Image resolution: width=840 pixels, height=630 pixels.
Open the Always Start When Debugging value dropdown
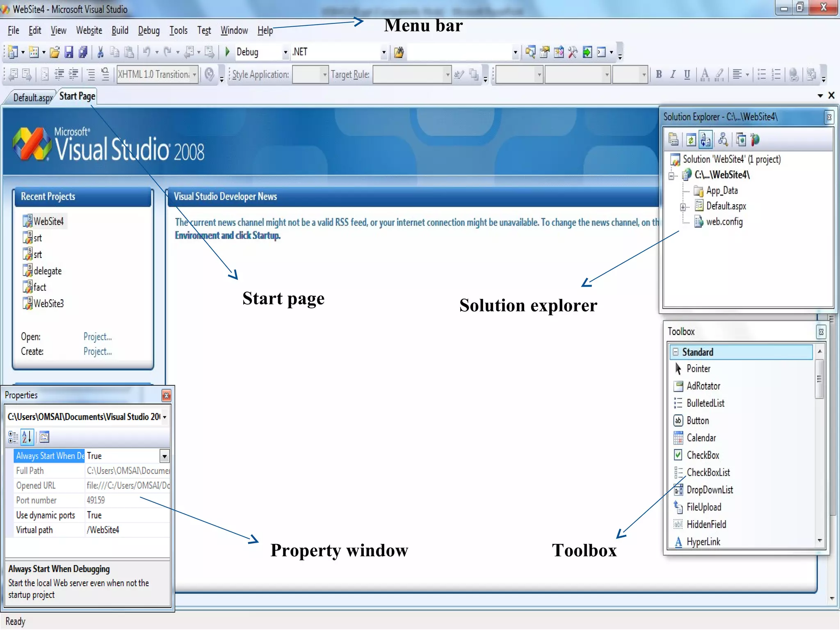click(164, 456)
